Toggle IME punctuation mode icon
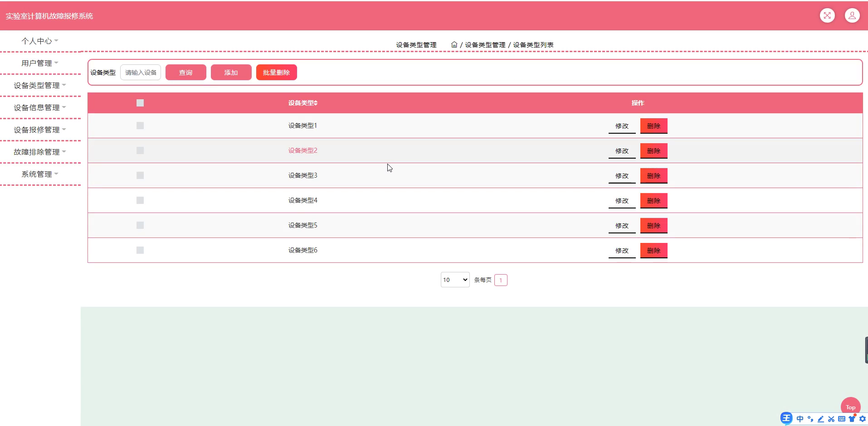The height and width of the screenshot is (426, 868). click(x=810, y=419)
